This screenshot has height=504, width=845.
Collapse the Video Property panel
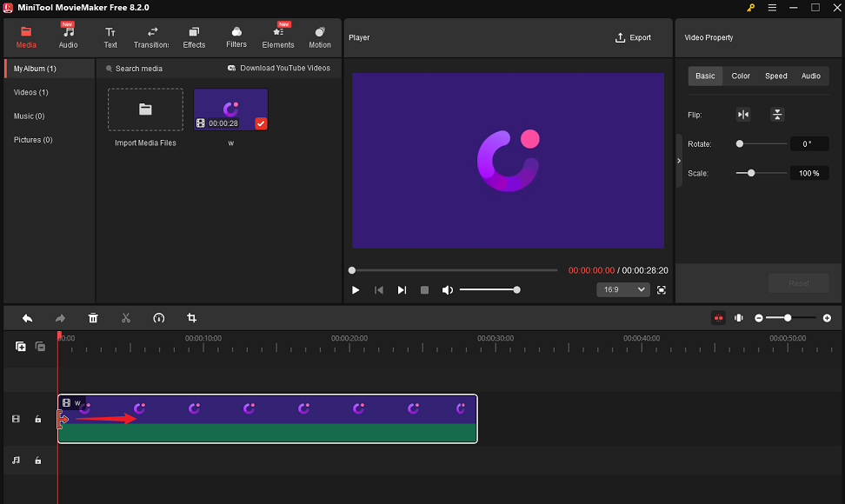[679, 161]
